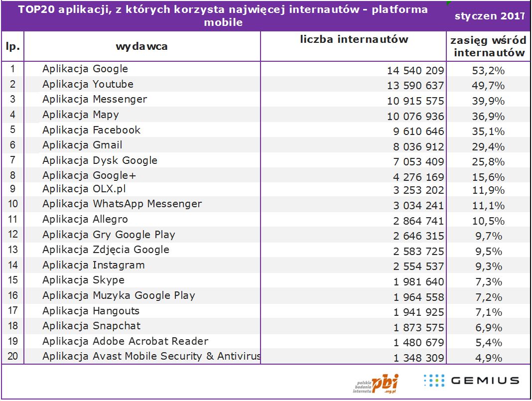
Task: Click the value 13 590 637
Action: tap(415, 86)
